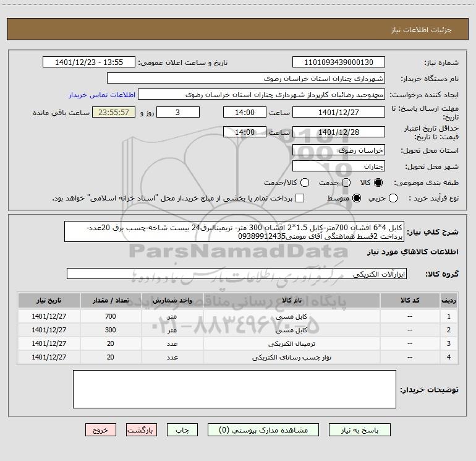Click the delivery city field چناران

tap(339, 166)
